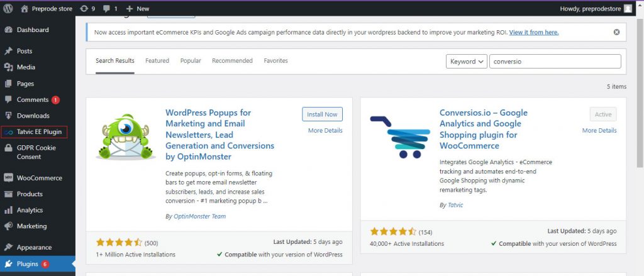
Task: Open More Details for OptinMonster plugin
Action: (325, 131)
